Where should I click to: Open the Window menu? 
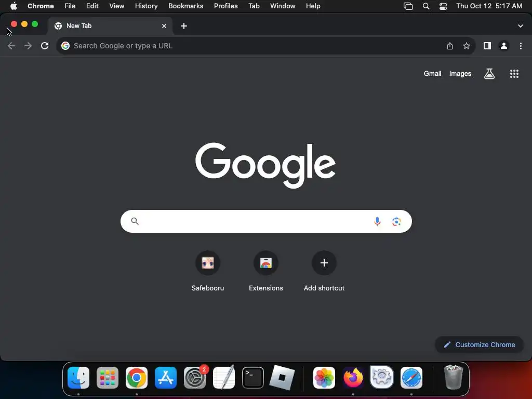pyautogui.click(x=283, y=6)
